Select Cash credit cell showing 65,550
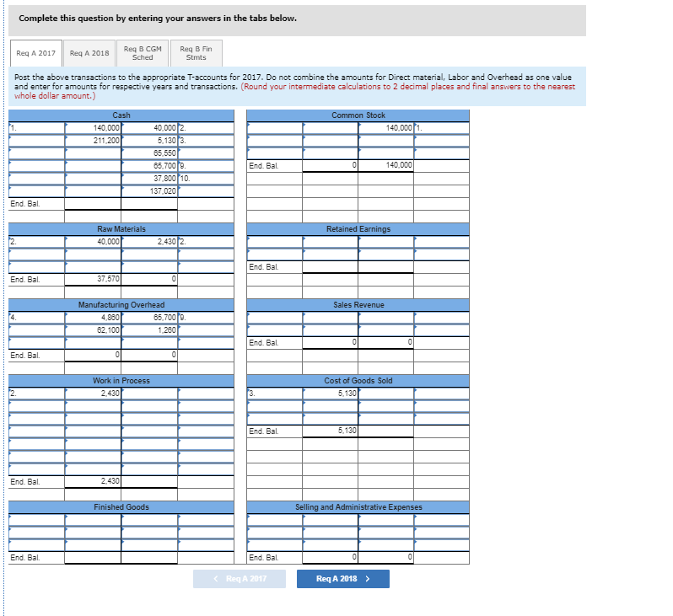Viewport: 673px width, 616px height. tap(149, 153)
